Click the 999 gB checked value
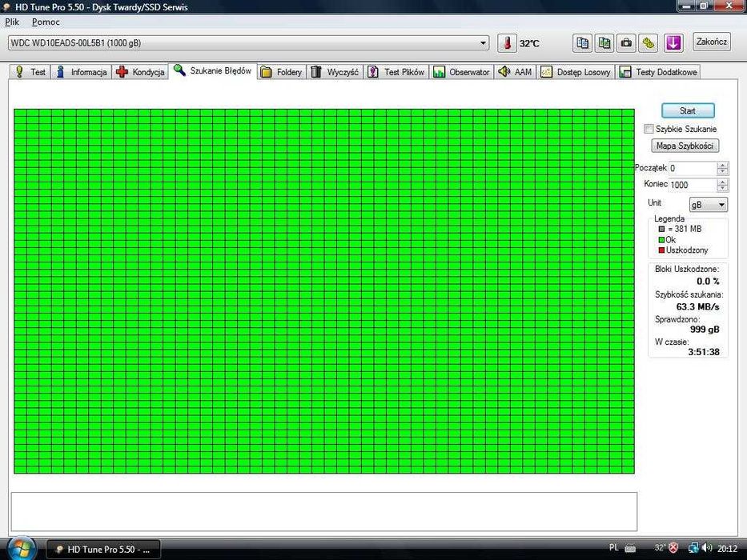Viewport: 747px width, 560px height. click(705, 330)
